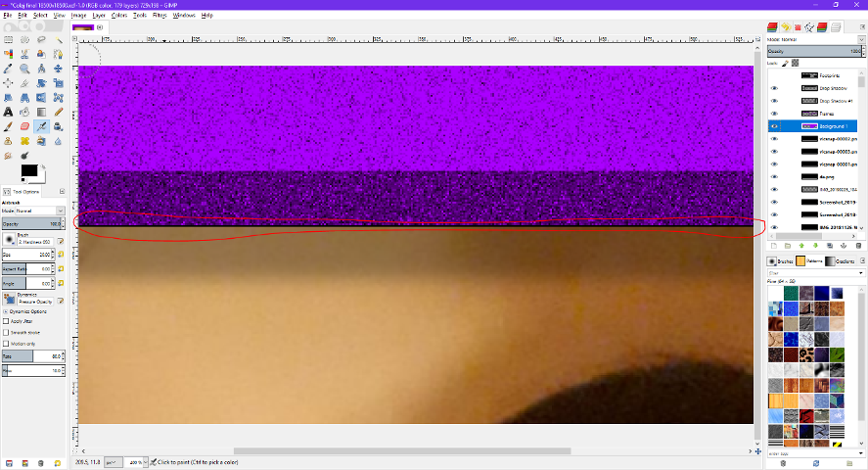Open the File menu
868x470 pixels.
pyautogui.click(x=8, y=16)
